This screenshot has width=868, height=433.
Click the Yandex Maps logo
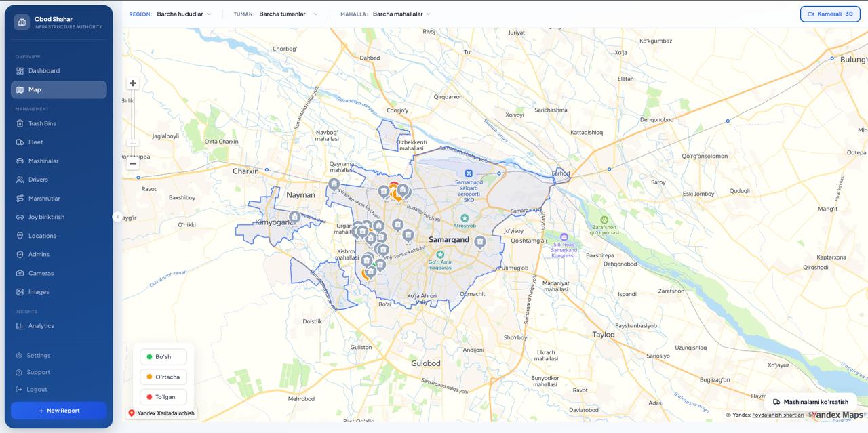837,415
